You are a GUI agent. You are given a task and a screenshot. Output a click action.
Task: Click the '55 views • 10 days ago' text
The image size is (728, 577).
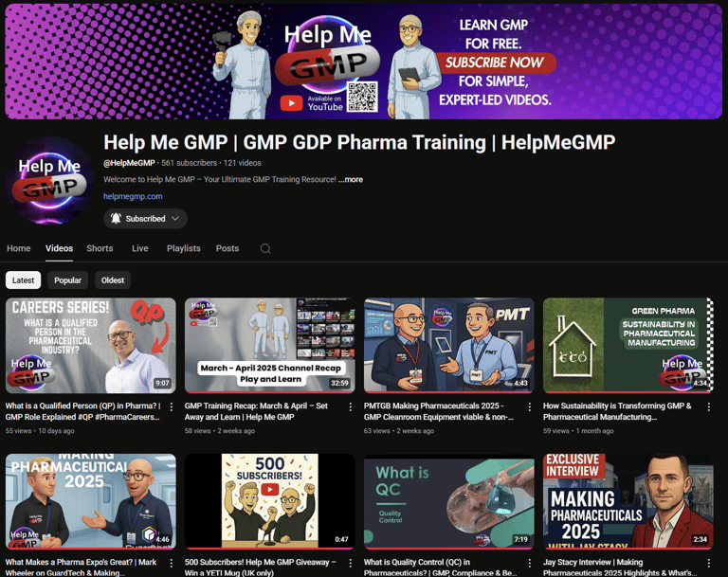[40, 431]
